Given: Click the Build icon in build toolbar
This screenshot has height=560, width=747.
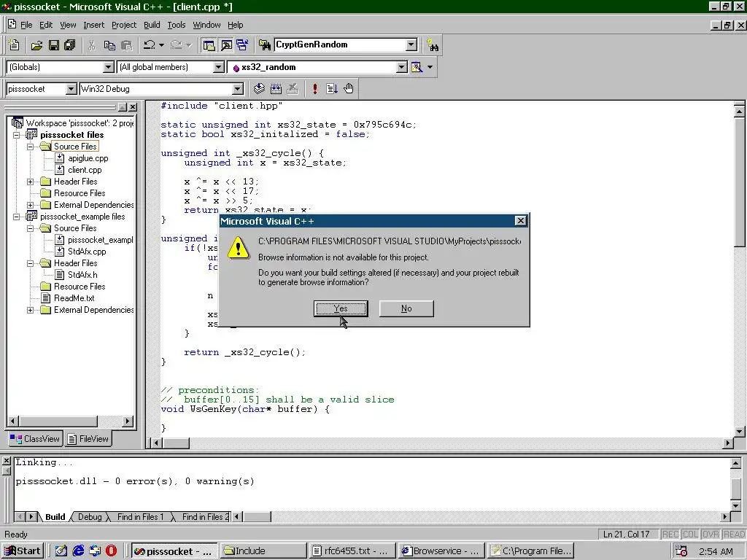Looking at the screenshot, I should (276, 88).
